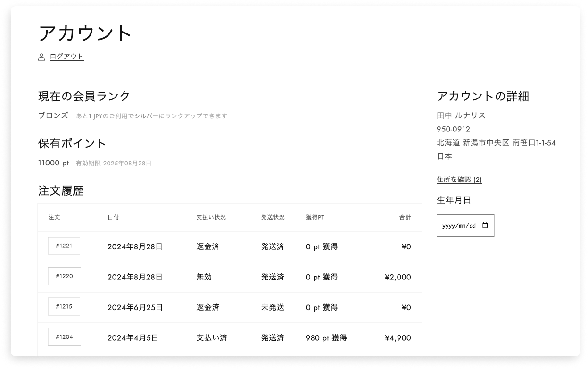The image size is (588, 369).
Task: Click the 発送状況 column header
Action: (273, 217)
